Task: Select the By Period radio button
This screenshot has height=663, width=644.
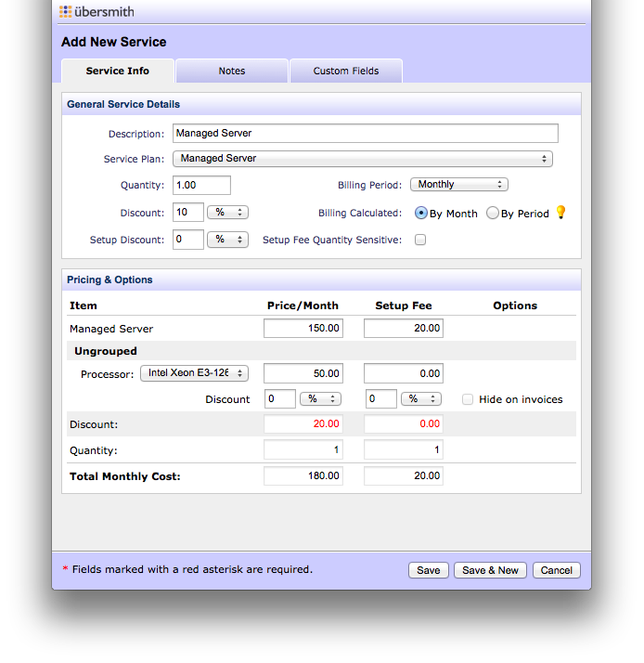Action: click(493, 213)
